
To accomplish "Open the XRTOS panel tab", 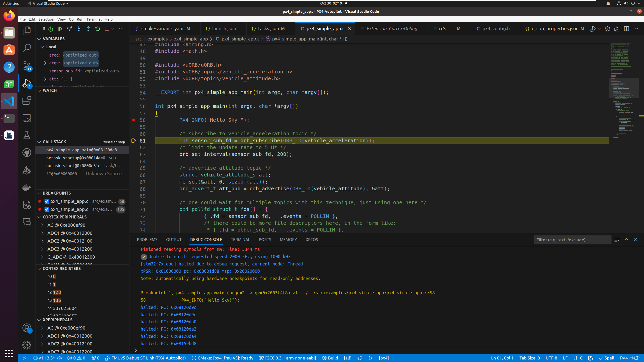I will click(312, 240).
